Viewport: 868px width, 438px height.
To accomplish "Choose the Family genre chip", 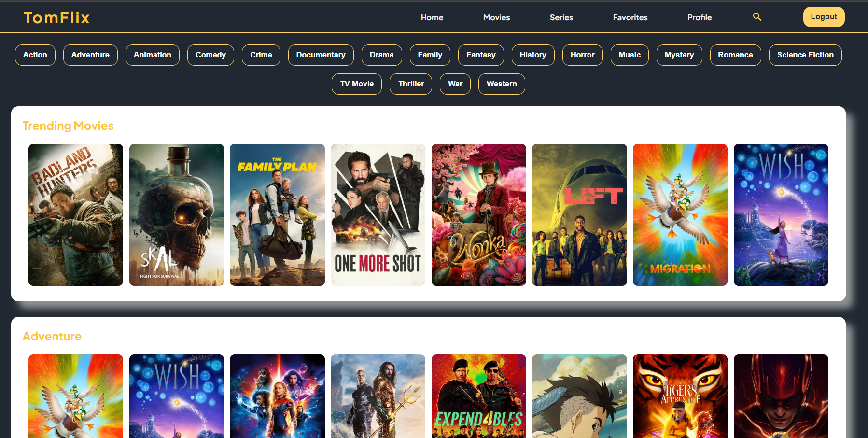I will click(430, 55).
